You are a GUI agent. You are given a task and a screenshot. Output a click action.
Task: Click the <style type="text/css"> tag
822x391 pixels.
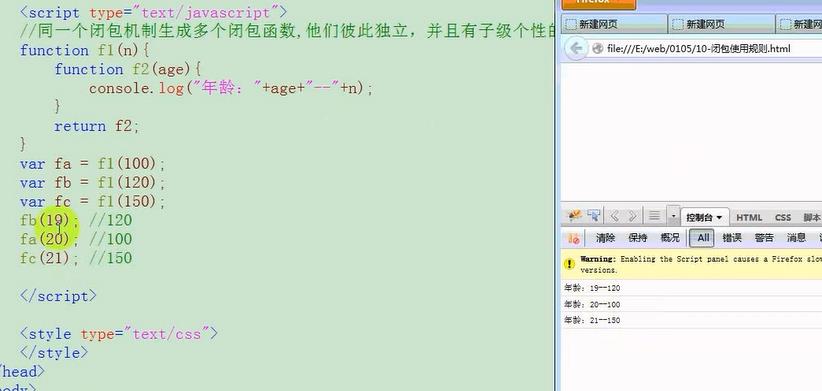pos(118,334)
